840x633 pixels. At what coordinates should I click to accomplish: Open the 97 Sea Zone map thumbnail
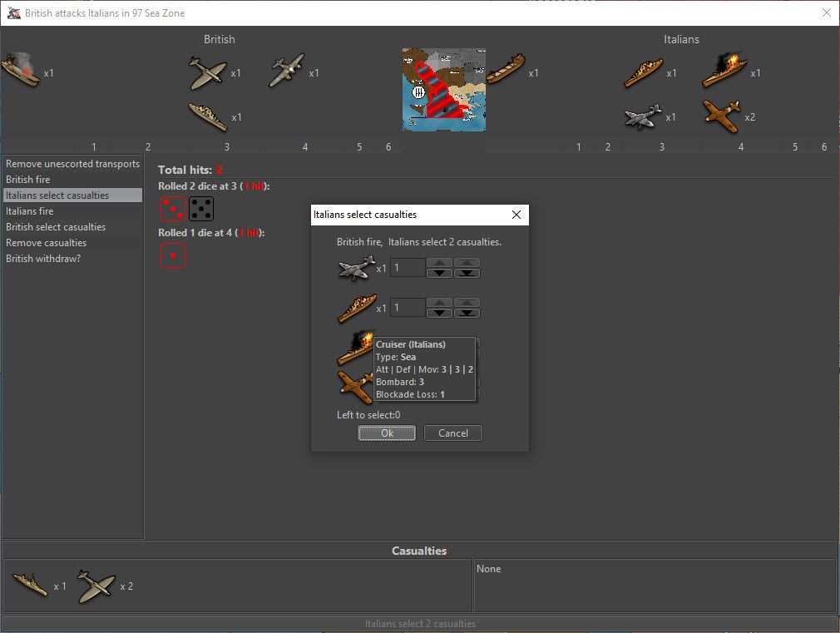[444, 89]
